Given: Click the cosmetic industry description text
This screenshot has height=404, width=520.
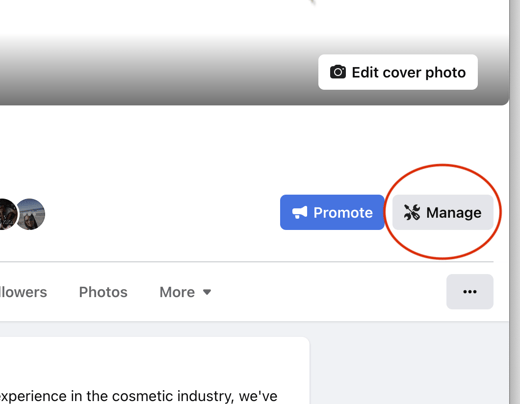Looking at the screenshot, I should [x=139, y=396].
